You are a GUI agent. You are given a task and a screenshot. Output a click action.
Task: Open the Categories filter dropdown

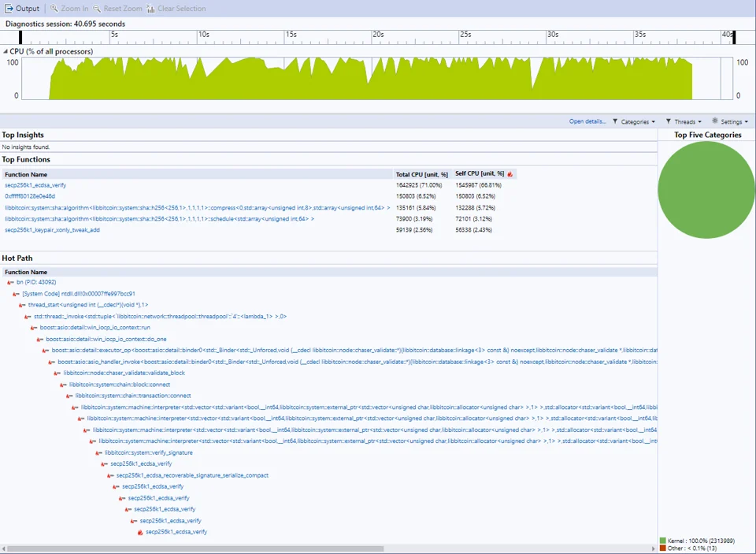[634, 121]
